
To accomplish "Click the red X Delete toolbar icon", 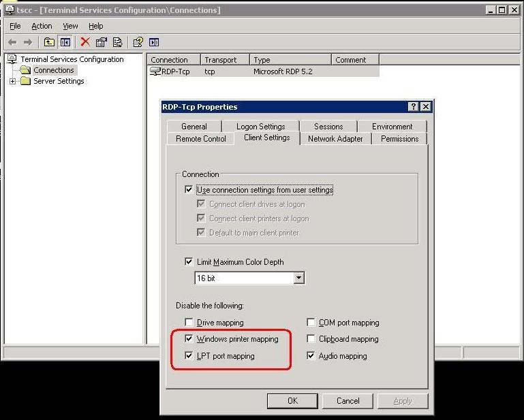I will pos(85,42).
